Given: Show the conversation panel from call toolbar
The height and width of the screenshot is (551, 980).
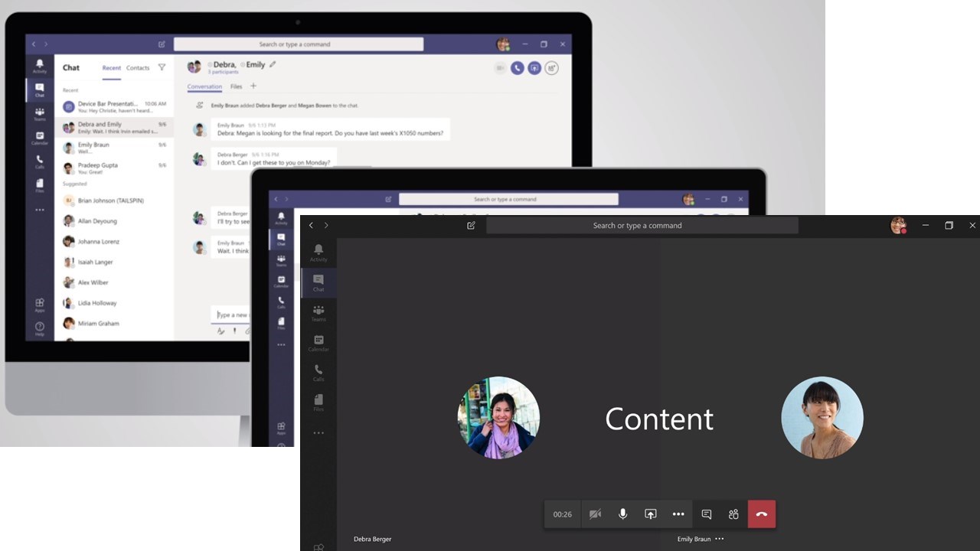Looking at the screenshot, I should click(x=707, y=514).
